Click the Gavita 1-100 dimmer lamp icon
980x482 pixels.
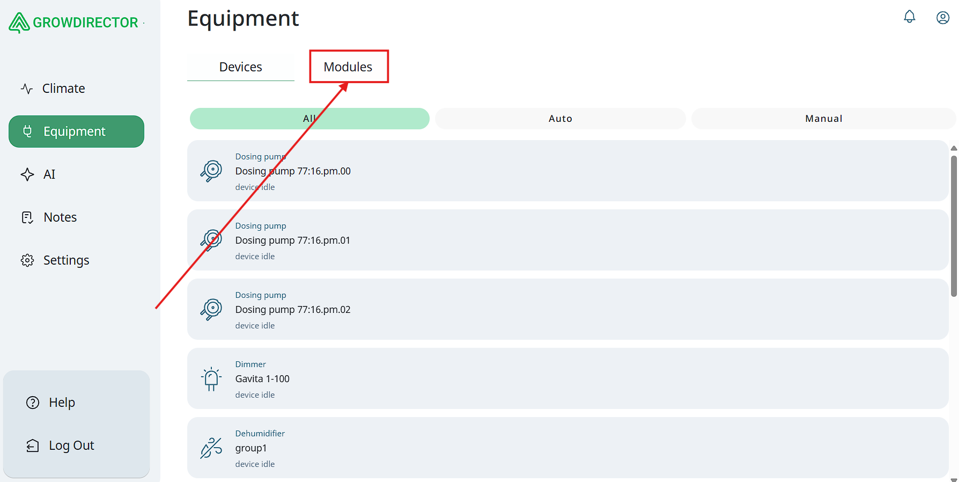[x=211, y=378]
